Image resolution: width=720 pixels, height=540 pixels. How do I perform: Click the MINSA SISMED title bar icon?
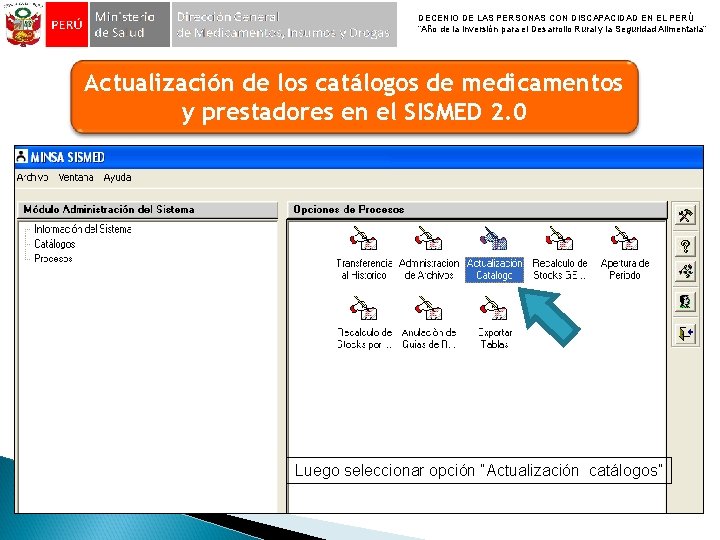[x=21, y=157]
